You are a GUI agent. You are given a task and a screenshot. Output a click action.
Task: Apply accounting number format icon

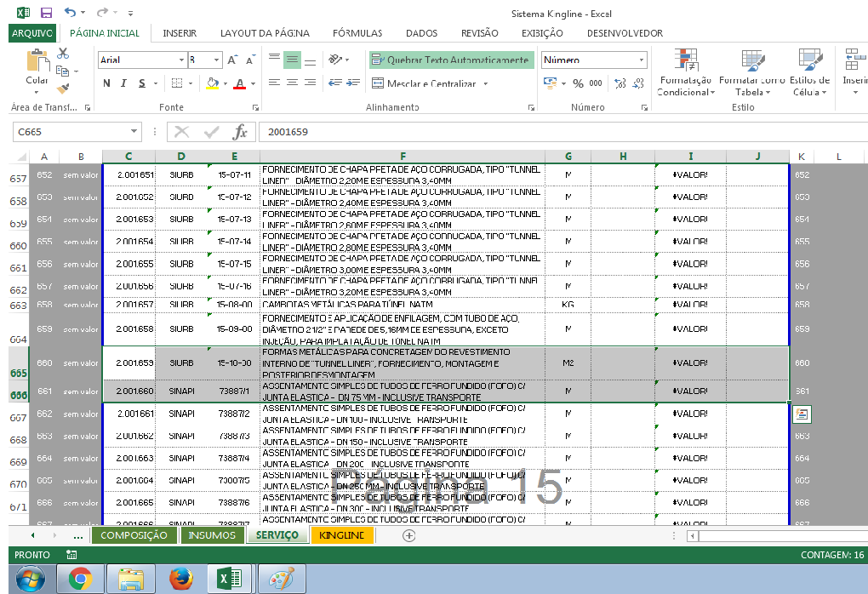tap(551, 83)
